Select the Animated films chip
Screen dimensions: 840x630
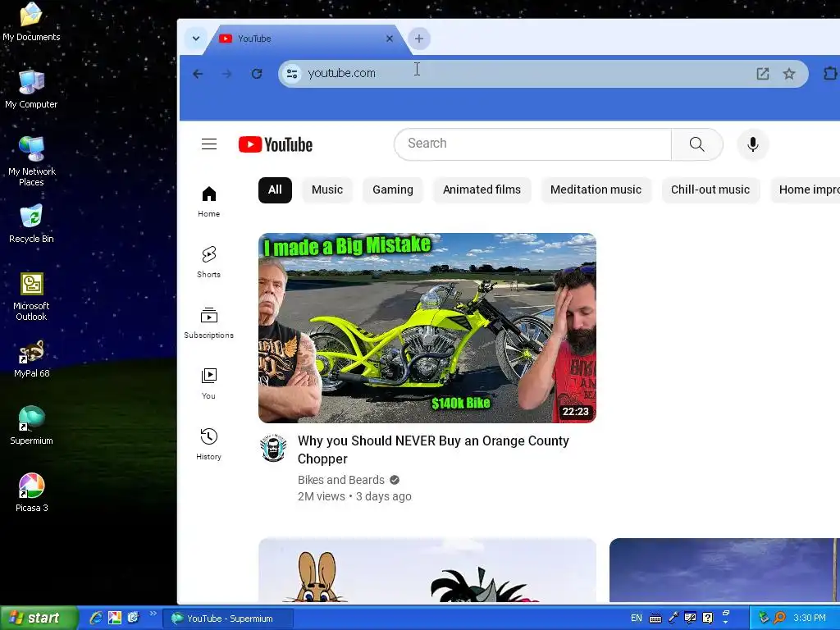pos(482,189)
